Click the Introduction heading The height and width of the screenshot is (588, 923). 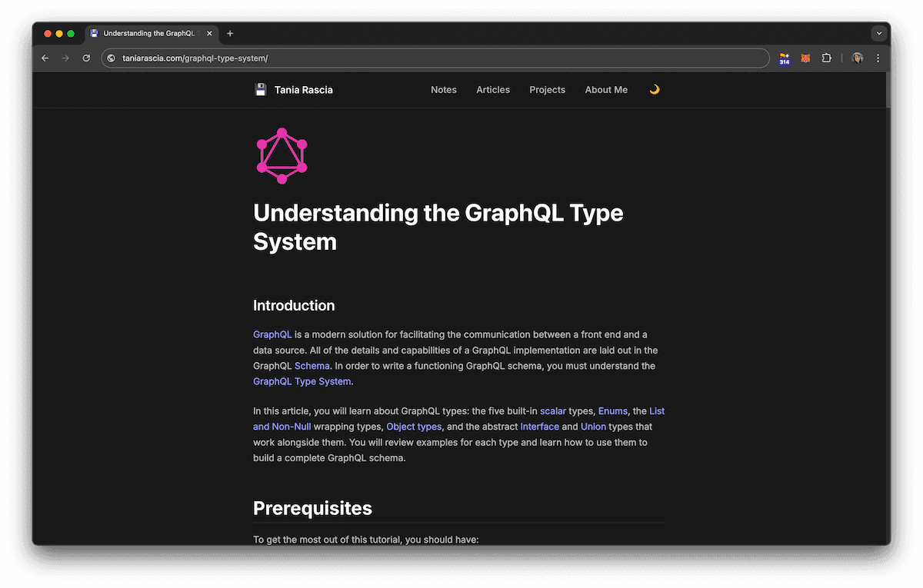point(294,305)
